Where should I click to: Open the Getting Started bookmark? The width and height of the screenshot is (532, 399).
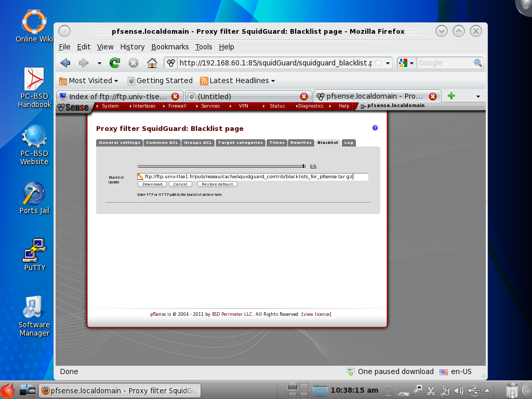point(160,81)
